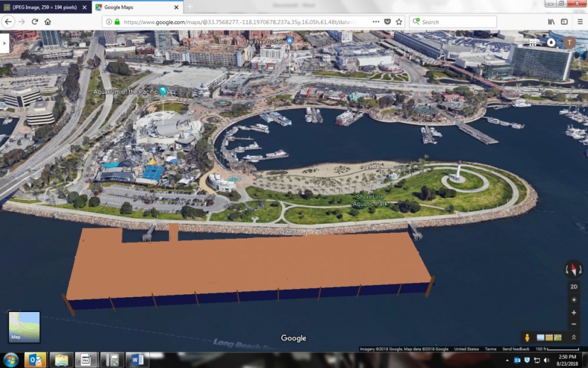This screenshot has width=588, height=368.
Task: Open the page actions three-dot menu
Action: coord(375,22)
